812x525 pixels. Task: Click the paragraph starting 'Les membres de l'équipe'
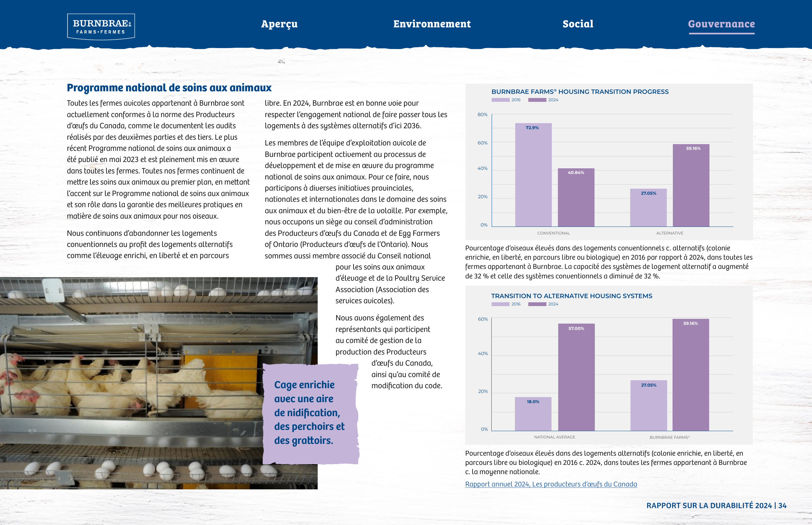click(356, 221)
